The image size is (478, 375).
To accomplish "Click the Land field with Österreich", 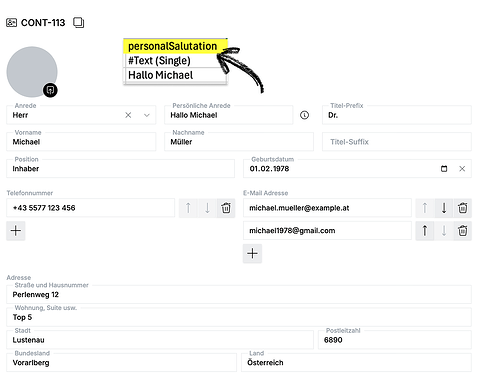I will [356, 362].
